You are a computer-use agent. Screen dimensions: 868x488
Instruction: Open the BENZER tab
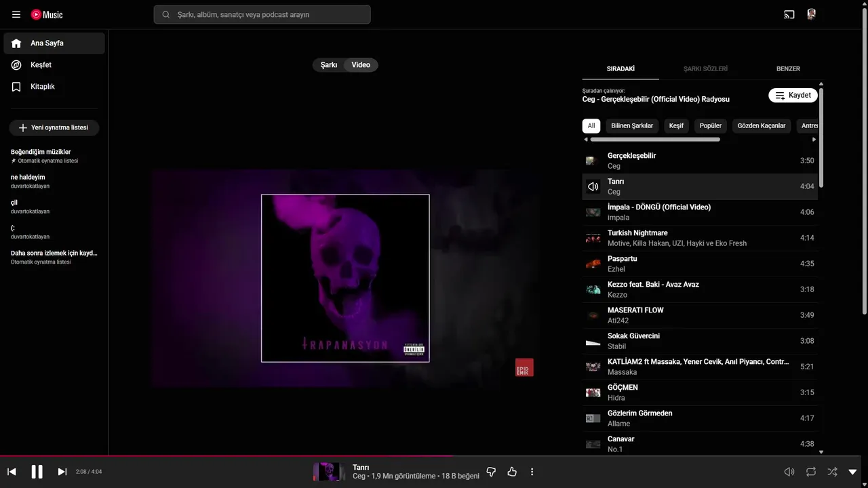pyautogui.click(x=788, y=68)
